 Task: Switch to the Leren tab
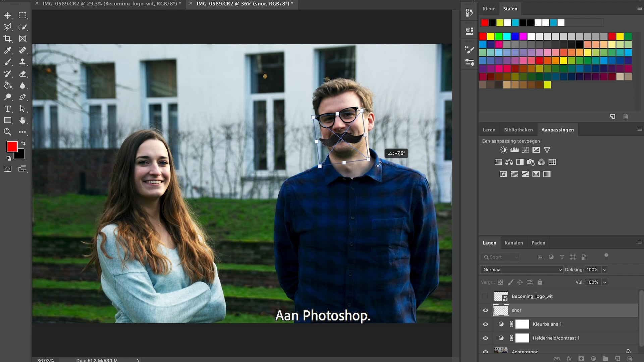tap(489, 130)
